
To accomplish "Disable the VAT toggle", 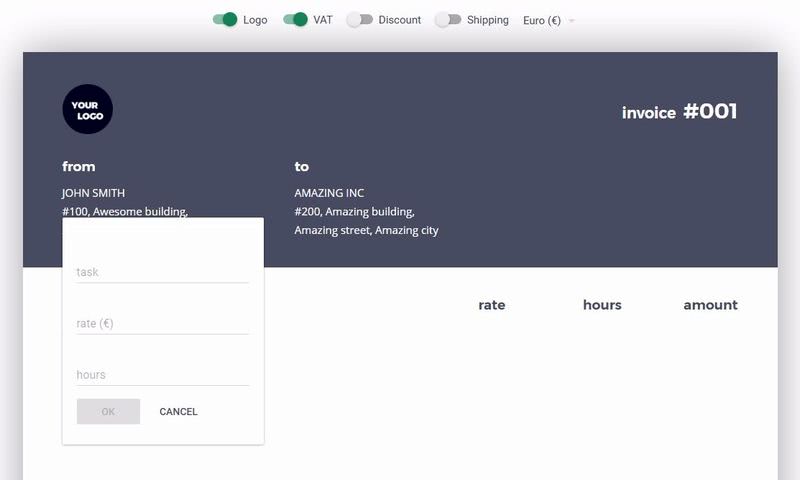I will tap(295, 20).
